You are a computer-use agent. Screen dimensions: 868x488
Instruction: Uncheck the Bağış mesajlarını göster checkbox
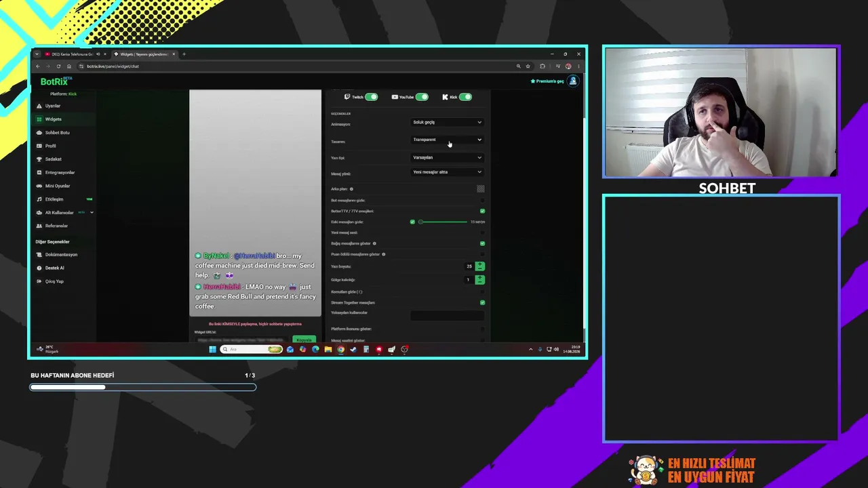click(482, 243)
